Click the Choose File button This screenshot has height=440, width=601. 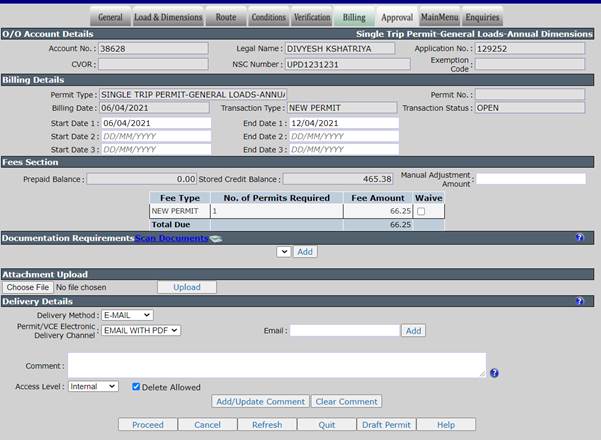(x=28, y=287)
